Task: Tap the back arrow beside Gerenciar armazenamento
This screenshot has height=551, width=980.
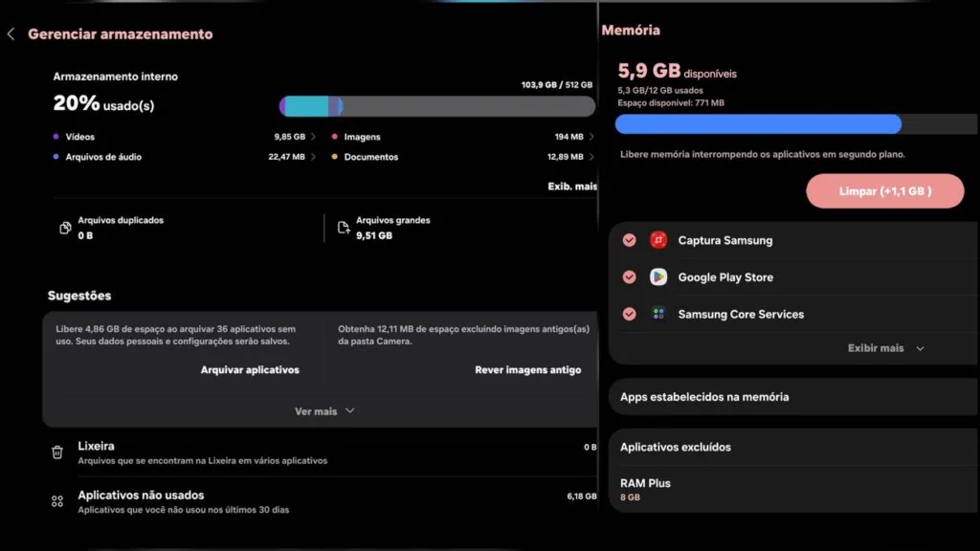Action: coord(11,34)
